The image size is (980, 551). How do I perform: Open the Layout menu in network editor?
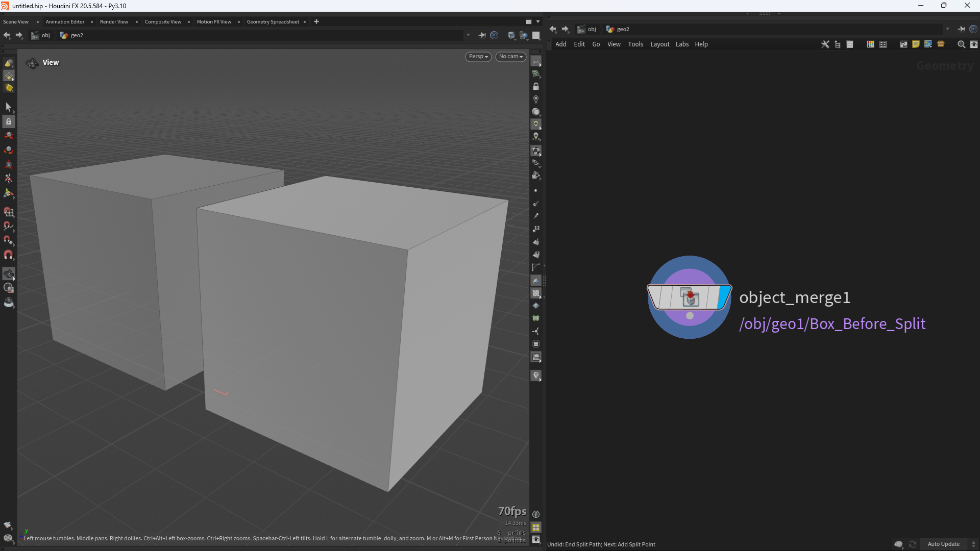point(659,44)
